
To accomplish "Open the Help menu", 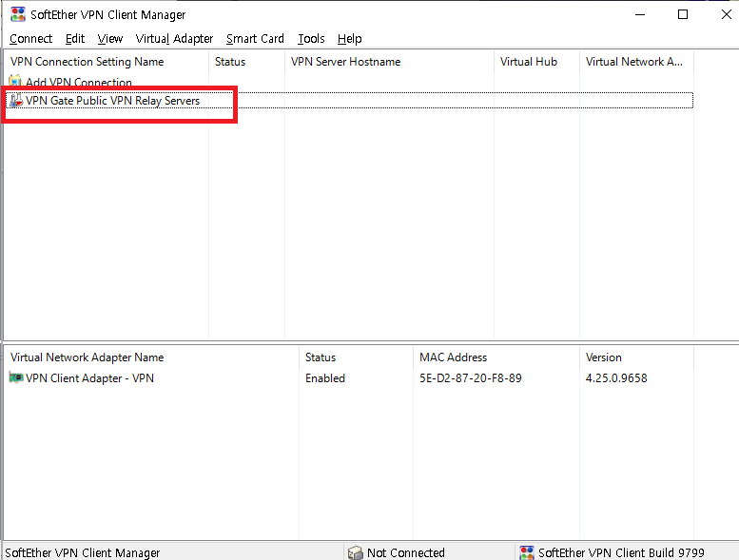I will coord(349,39).
